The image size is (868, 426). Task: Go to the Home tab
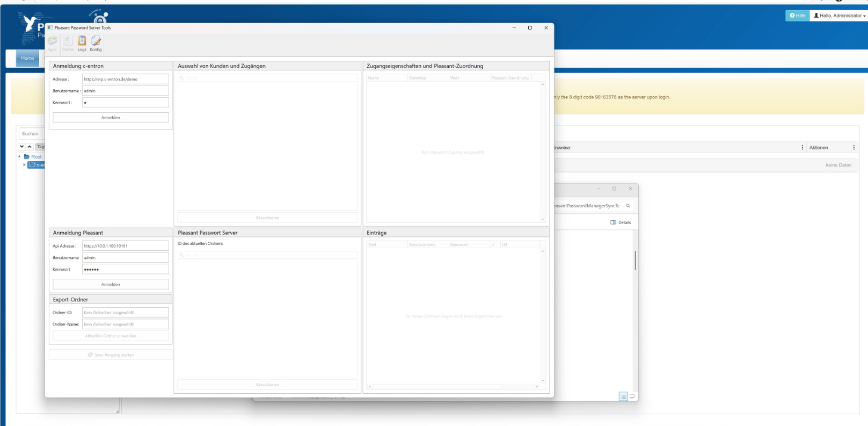click(27, 58)
